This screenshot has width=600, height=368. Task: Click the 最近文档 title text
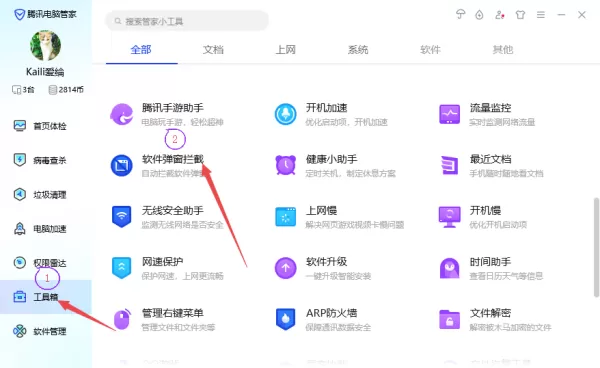pos(490,159)
